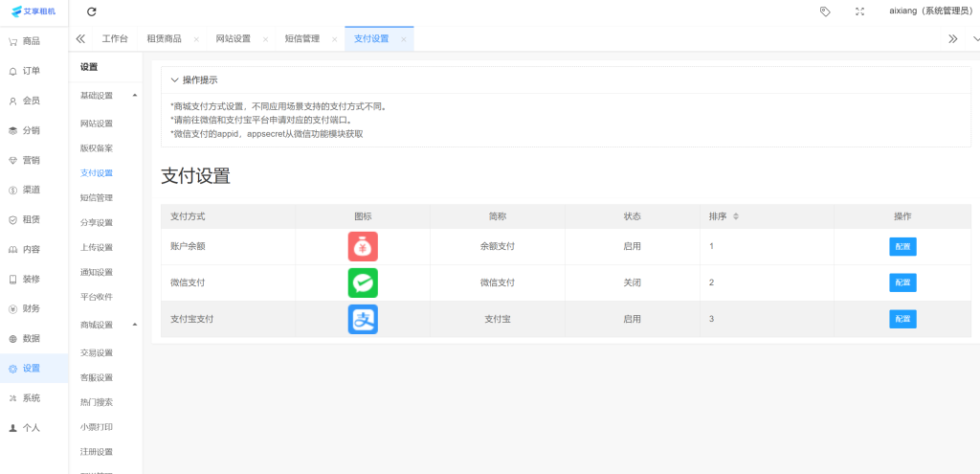Close the 租赁商品 tab
Viewport: 980px width, 474px height.
point(196,38)
